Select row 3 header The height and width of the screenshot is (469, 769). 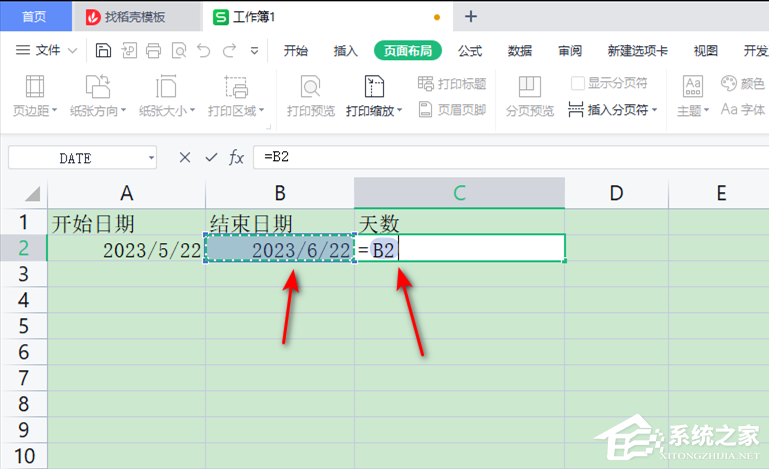(24, 274)
